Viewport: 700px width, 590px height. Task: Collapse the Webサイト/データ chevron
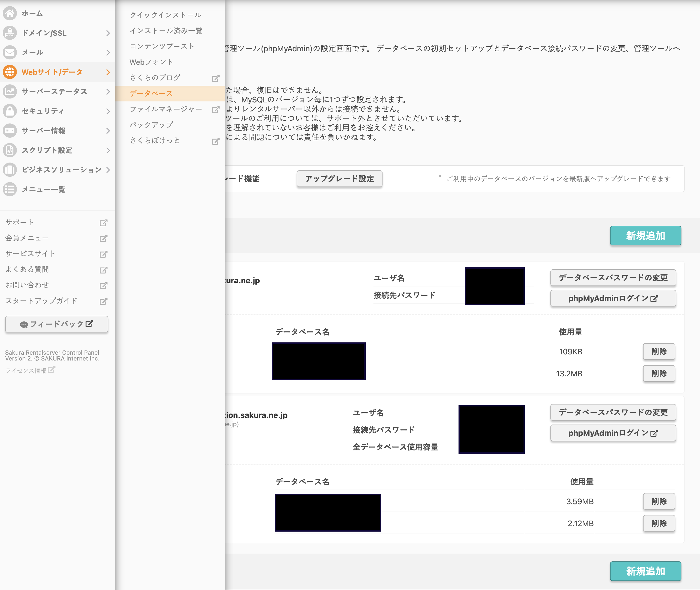(x=108, y=72)
